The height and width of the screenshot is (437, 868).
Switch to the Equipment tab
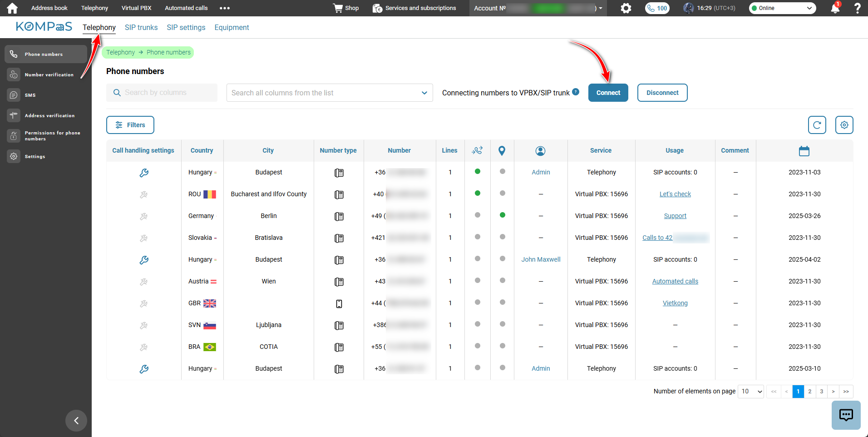point(232,28)
